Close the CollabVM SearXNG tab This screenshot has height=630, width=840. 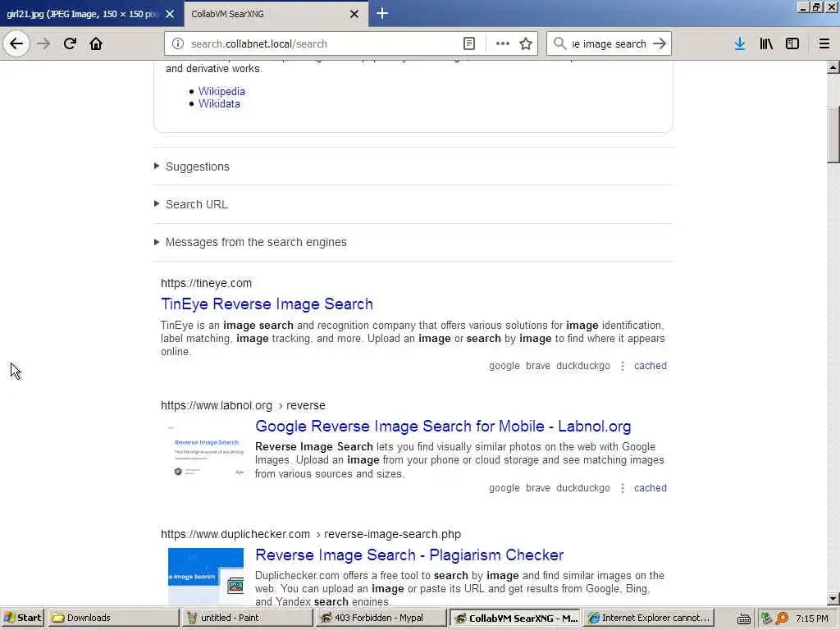pos(354,14)
